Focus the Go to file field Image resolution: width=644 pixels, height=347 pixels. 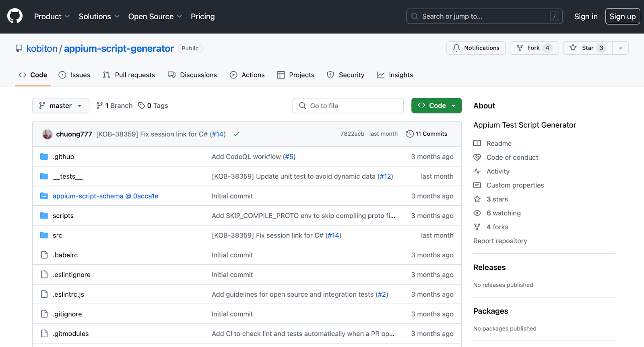(x=348, y=105)
